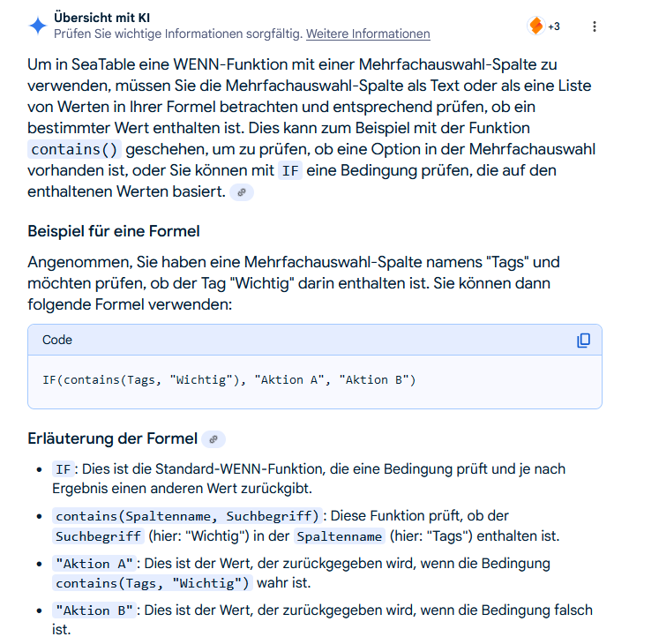Copy the code with the copy icon
This screenshot has width=659, height=644.
click(x=583, y=341)
